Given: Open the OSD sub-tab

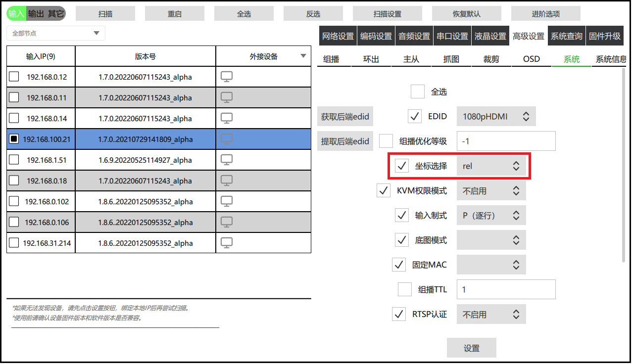Looking at the screenshot, I should point(531,59).
